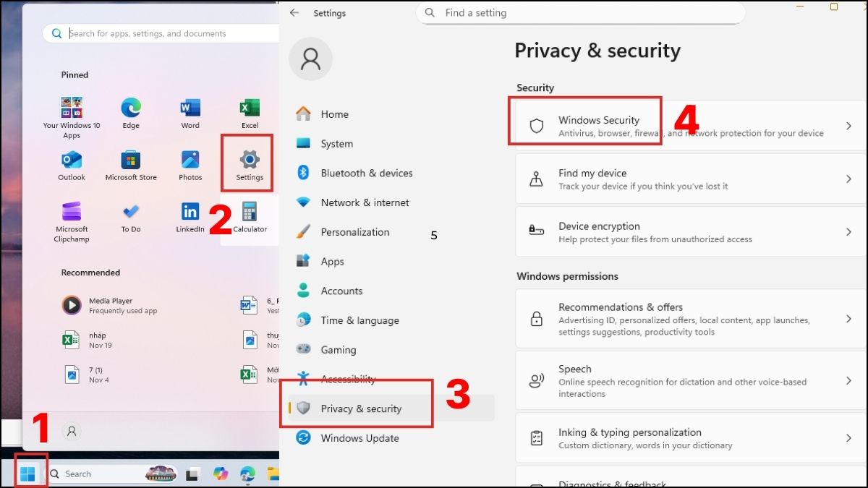Screen dimensions: 868x488
Task: Click the Windows Start button on taskbar
Action: click(27, 474)
